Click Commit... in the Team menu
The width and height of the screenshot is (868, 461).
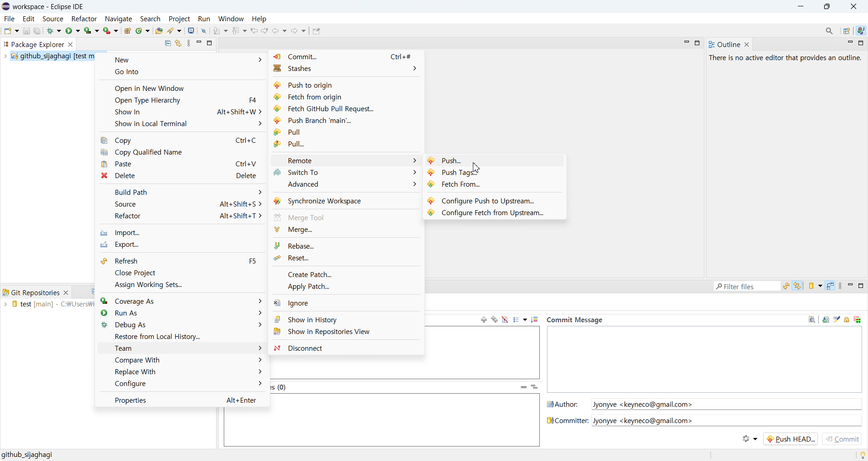[346, 57]
